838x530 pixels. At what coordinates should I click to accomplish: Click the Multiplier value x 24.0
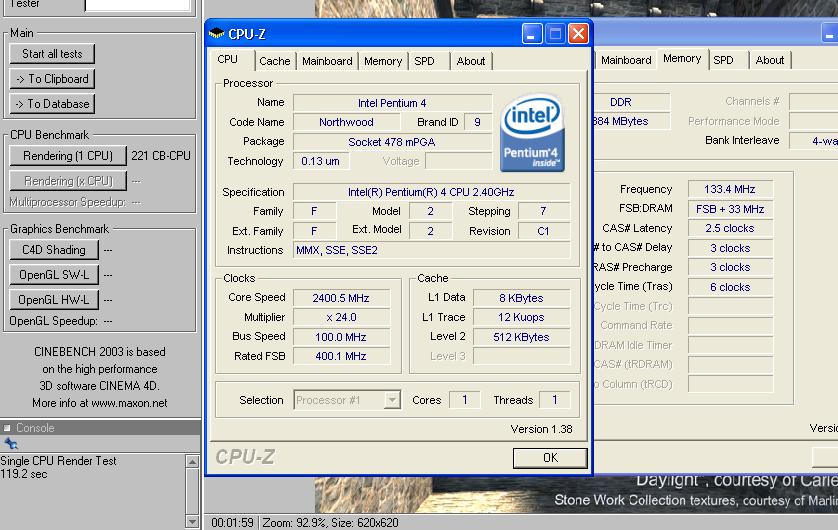pyautogui.click(x=341, y=317)
